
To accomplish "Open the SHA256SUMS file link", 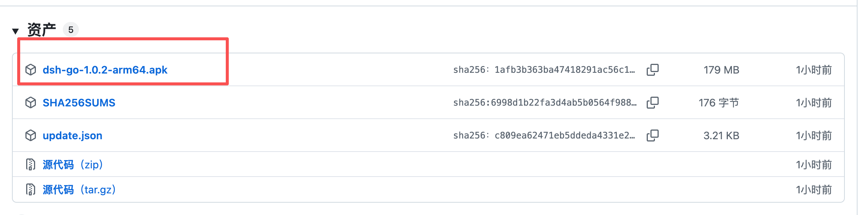I will tap(79, 103).
